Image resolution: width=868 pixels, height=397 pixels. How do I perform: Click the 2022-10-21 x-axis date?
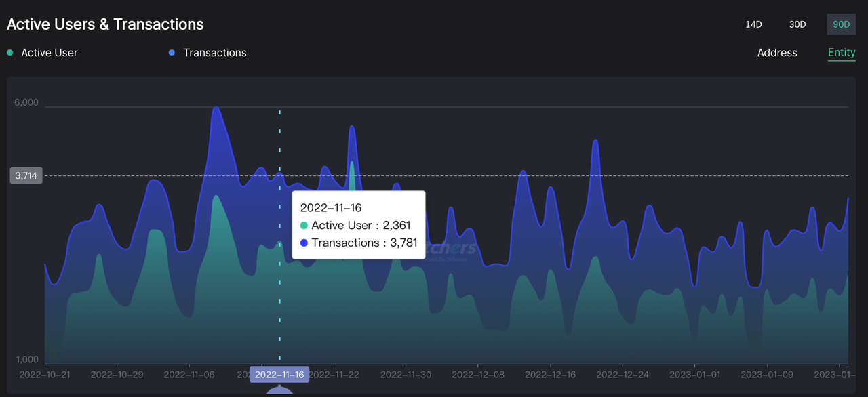pyautogui.click(x=43, y=374)
